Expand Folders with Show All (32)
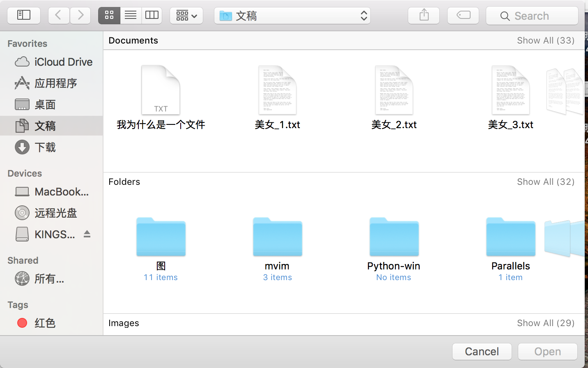Image resolution: width=588 pixels, height=368 pixels. (545, 182)
